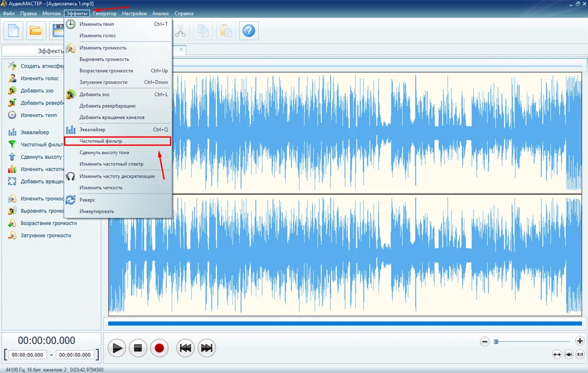Select 'Добавить реверберацию' from the menu
Viewport: 588px width, 373px height.
coord(108,106)
